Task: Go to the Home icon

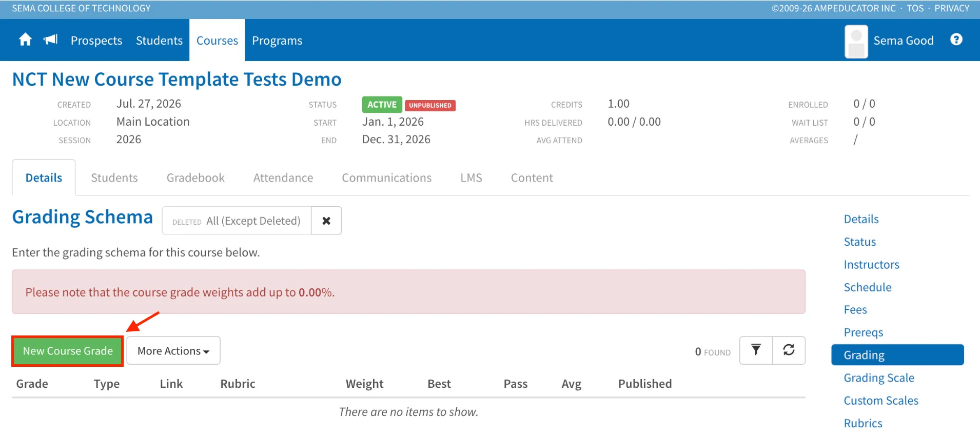Action: [25, 40]
